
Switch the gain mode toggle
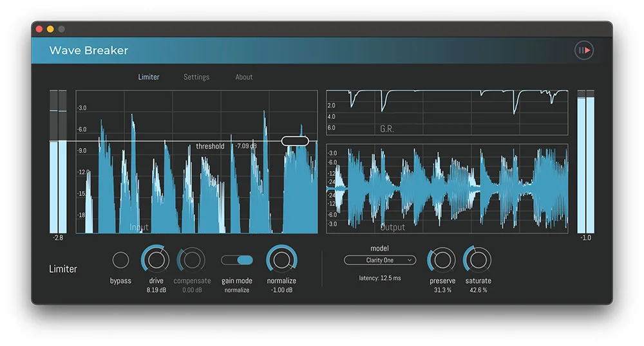click(x=237, y=260)
